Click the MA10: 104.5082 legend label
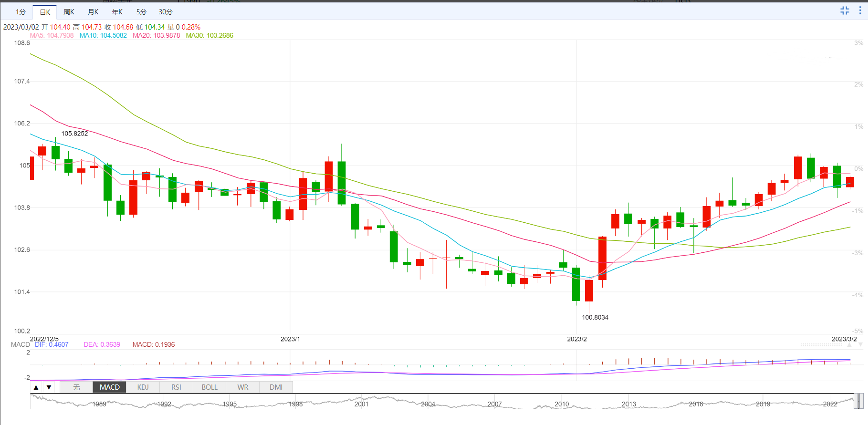868x425 pixels. tap(103, 35)
